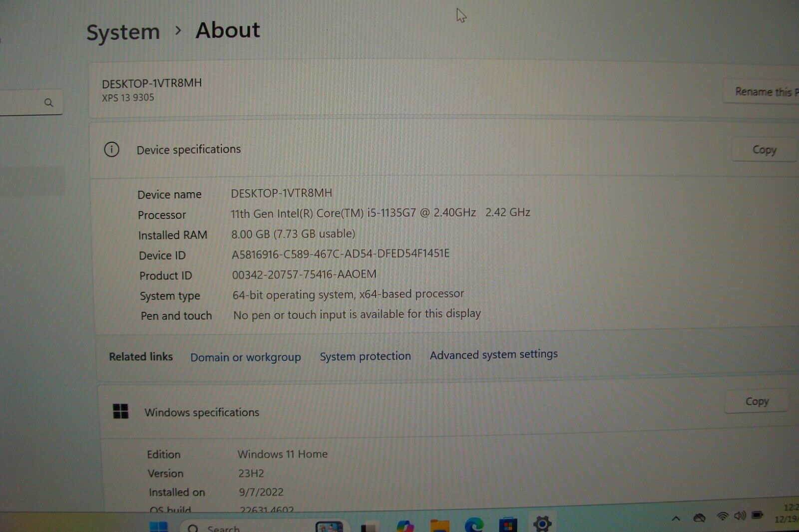Open the search highlights picture in taskbar

[x=329, y=527]
